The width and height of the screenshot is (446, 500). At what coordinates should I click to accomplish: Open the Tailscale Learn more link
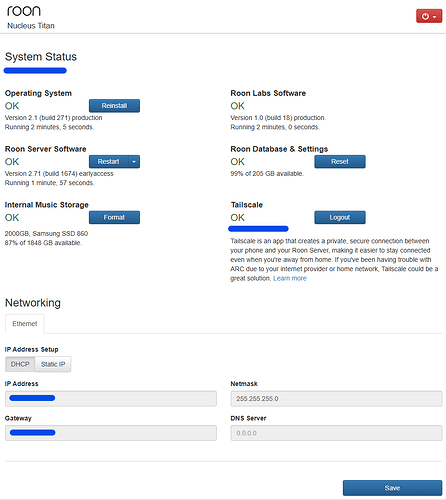coord(290,278)
